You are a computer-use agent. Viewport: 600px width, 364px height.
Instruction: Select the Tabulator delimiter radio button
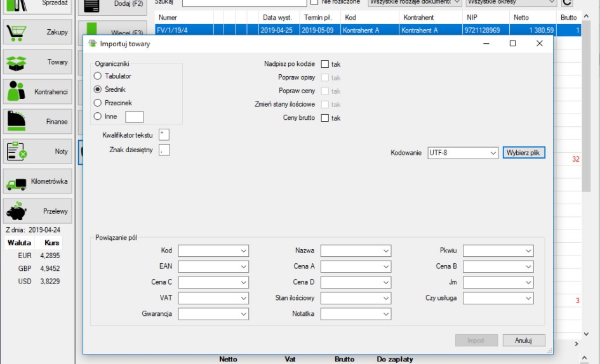point(98,76)
